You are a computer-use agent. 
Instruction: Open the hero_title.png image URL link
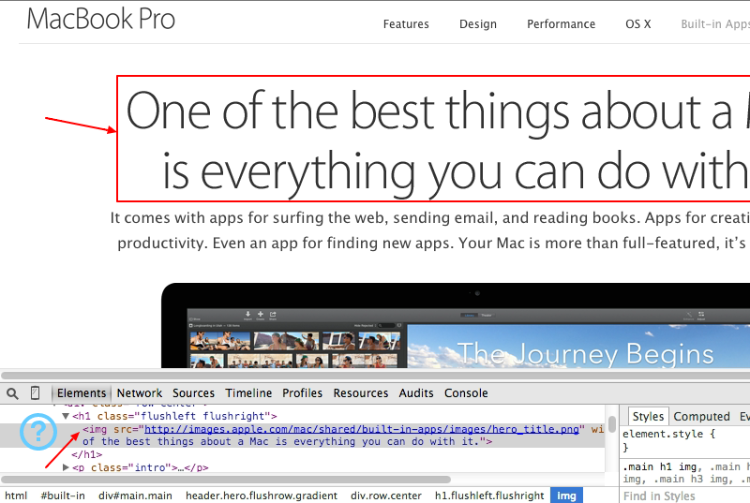coord(362,429)
